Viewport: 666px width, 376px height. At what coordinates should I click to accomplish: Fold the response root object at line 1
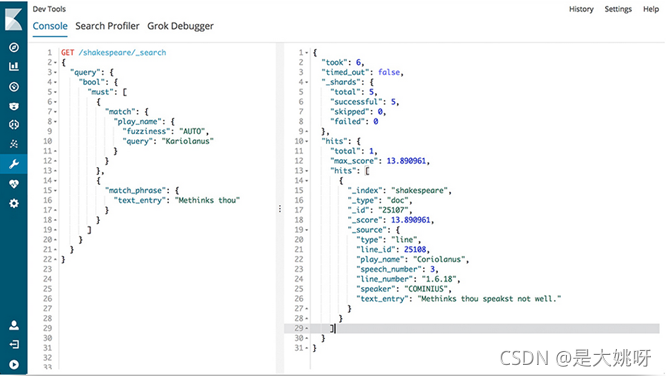[307, 53]
